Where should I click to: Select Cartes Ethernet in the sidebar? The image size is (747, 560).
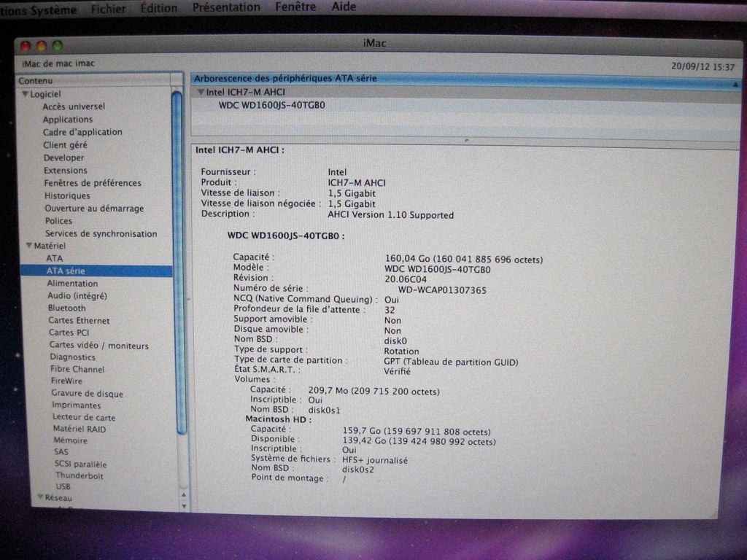click(79, 321)
